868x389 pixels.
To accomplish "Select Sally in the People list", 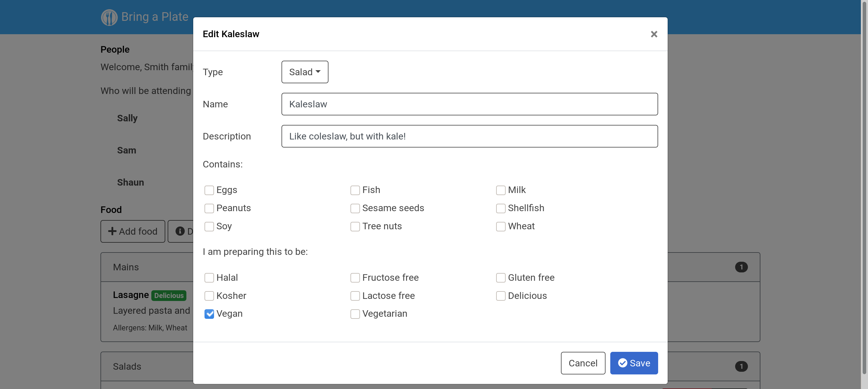I will (x=127, y=118).
